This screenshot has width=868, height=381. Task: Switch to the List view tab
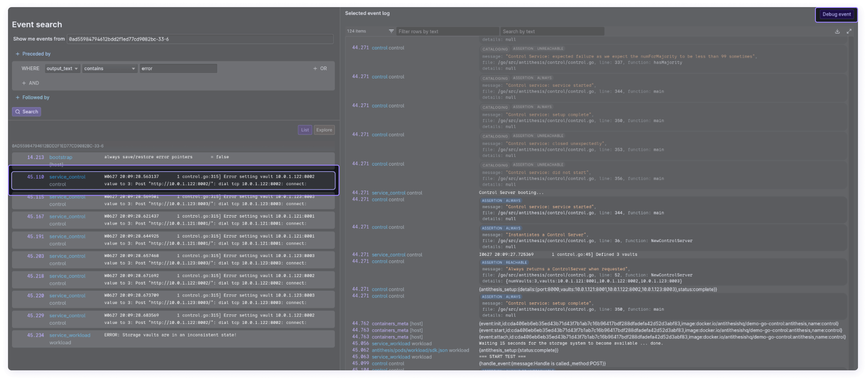[x=305, y=130]
